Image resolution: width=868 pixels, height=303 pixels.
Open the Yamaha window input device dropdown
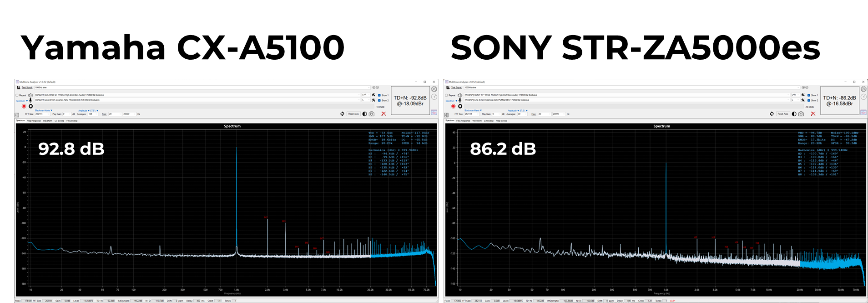(197, 100)
